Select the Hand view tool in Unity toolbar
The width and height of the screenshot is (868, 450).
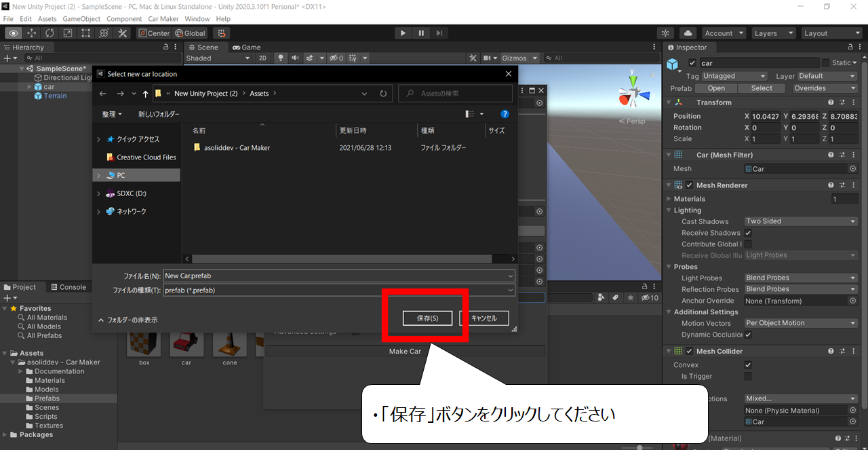tap(14, 33)
